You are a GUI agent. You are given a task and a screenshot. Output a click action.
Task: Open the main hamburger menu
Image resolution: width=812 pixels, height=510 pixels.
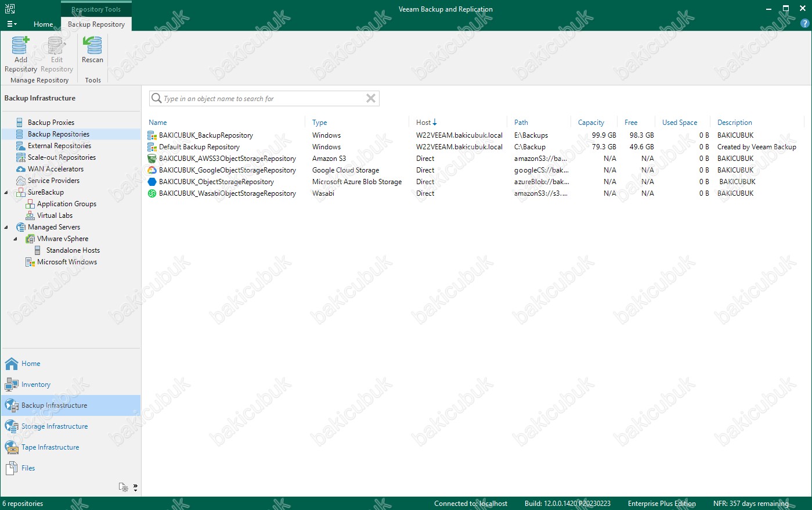[x=12, y=24]
